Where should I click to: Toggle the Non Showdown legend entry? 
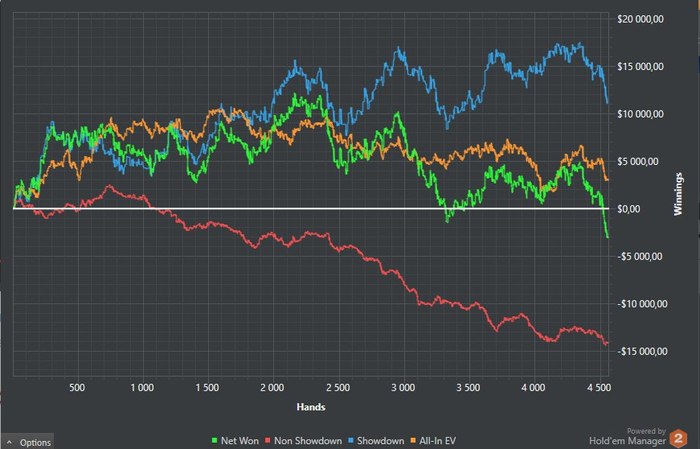(303, 441)
